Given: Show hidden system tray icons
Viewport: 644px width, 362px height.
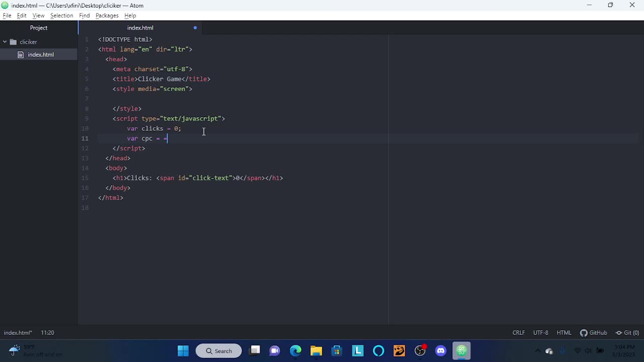Looking at the screenshot, I should point(537,351).
